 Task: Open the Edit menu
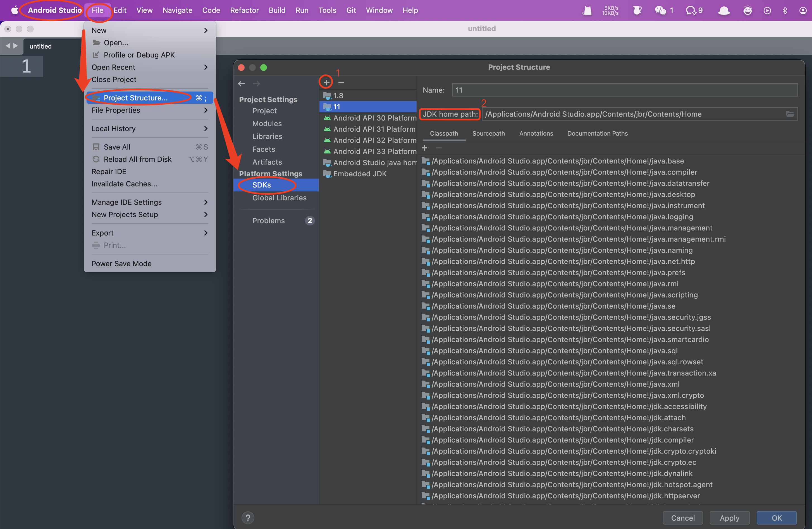coord(120,10)
